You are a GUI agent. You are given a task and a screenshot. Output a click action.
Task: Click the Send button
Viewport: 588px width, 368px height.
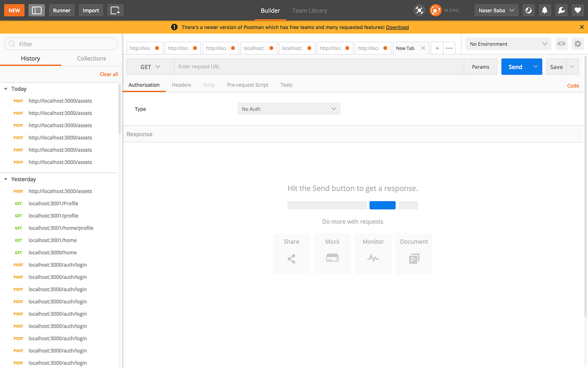click(515, 66)
